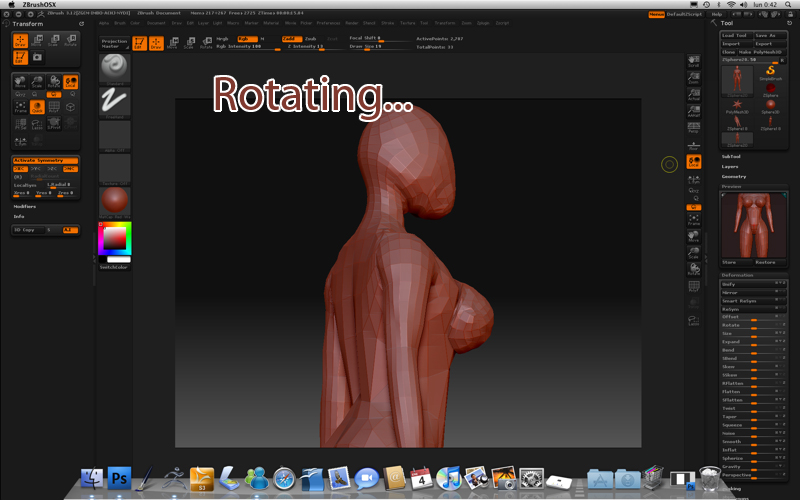Select Scale mode in Transform panel top row
The image size is (800, 500).
54,40
